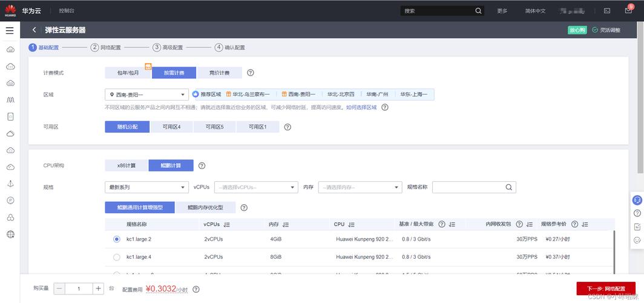Switch to the x86计算 architecture tab
This screenshot has width=644, height=303.
pyautogui.click(x=126, y=165)
